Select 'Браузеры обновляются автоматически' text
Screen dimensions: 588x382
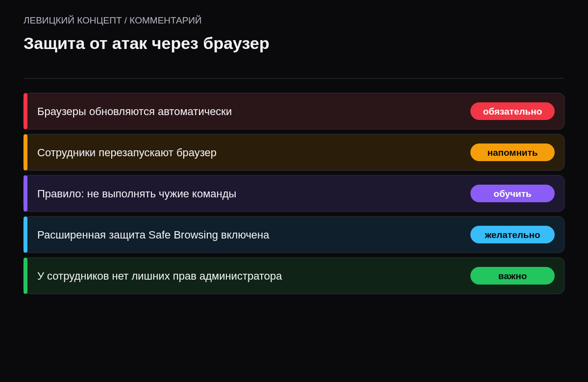pyautogui.click(x=134, y=112)
